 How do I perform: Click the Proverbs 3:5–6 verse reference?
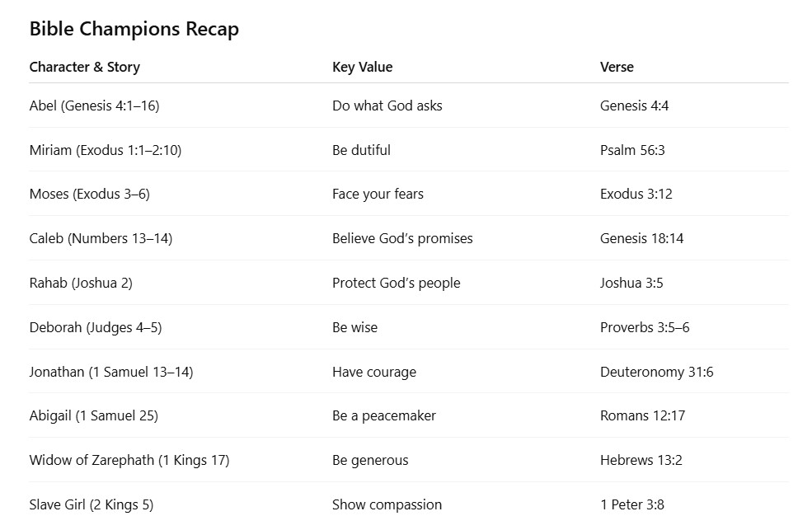point(645,327)
